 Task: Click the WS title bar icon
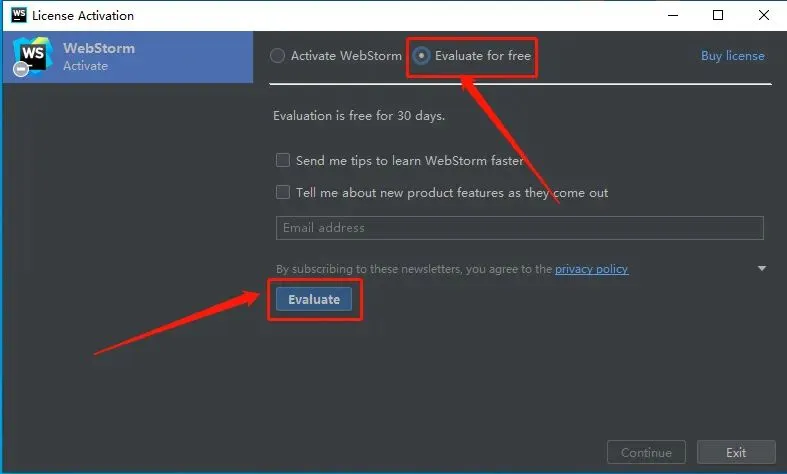click(x=19, y=15)
